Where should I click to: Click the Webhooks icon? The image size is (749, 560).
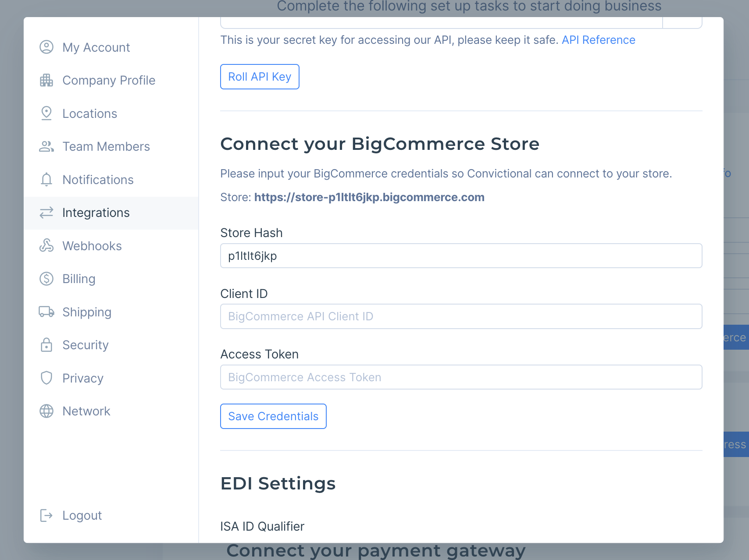[46, 245]
